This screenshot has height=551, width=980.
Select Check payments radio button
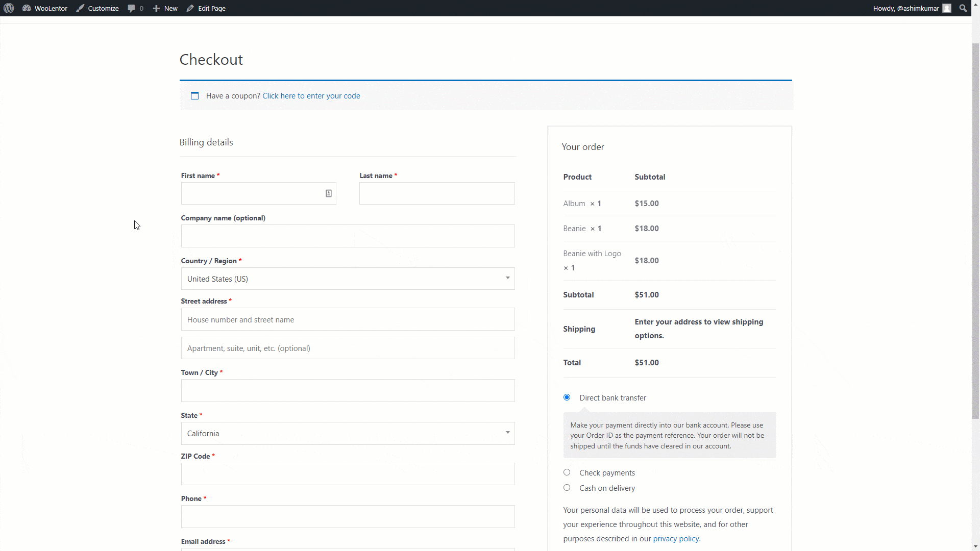point(566,471)
